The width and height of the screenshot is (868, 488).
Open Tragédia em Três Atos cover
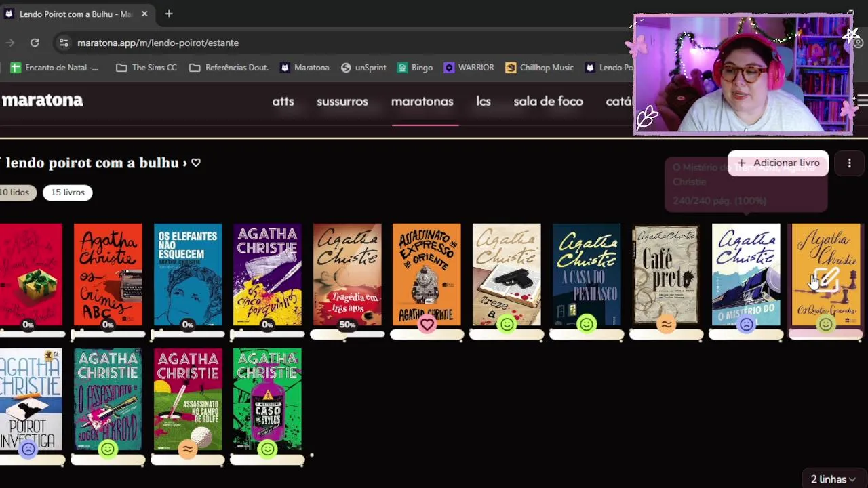[347, 274]
